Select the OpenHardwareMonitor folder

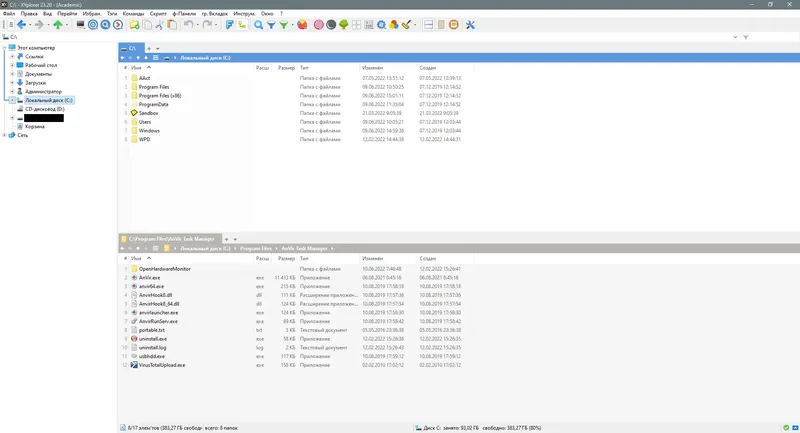(164, 269)
